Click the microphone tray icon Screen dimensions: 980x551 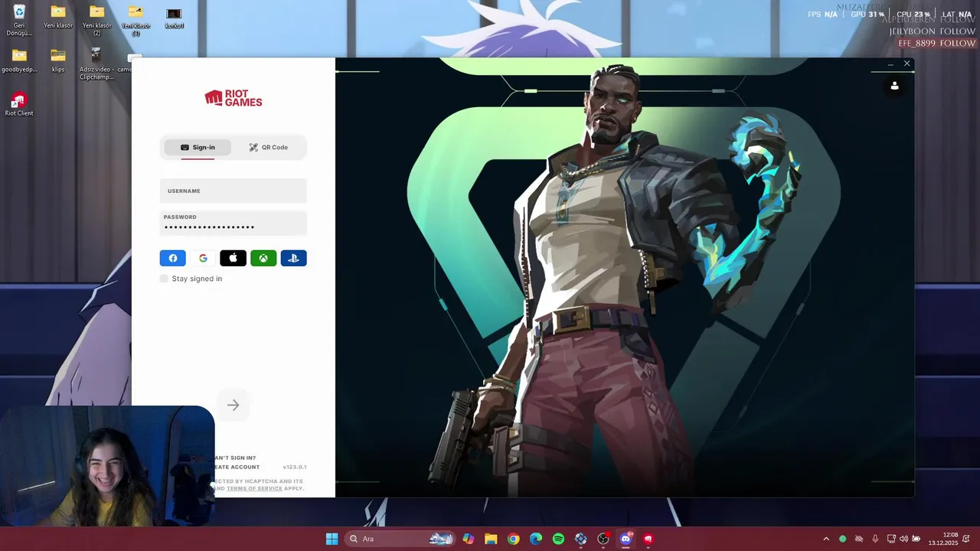coord(875,539)
